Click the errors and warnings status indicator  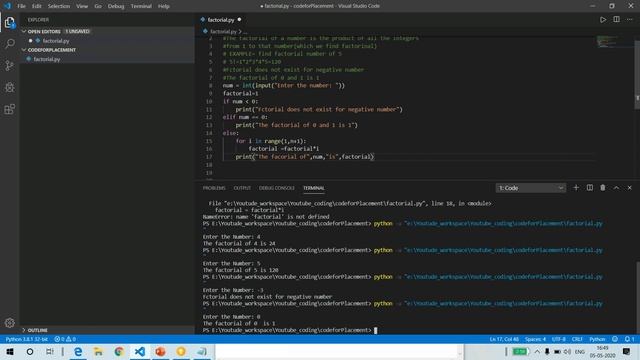click(65, 339)
